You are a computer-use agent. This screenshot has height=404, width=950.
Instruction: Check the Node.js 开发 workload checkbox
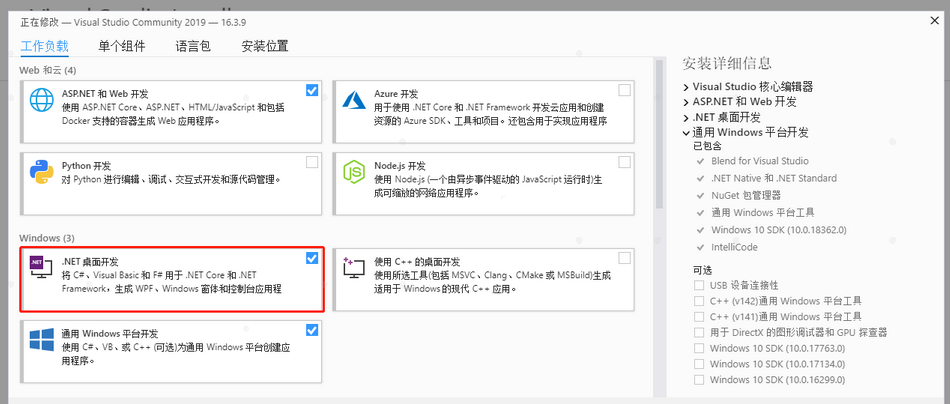click(625, 162)
